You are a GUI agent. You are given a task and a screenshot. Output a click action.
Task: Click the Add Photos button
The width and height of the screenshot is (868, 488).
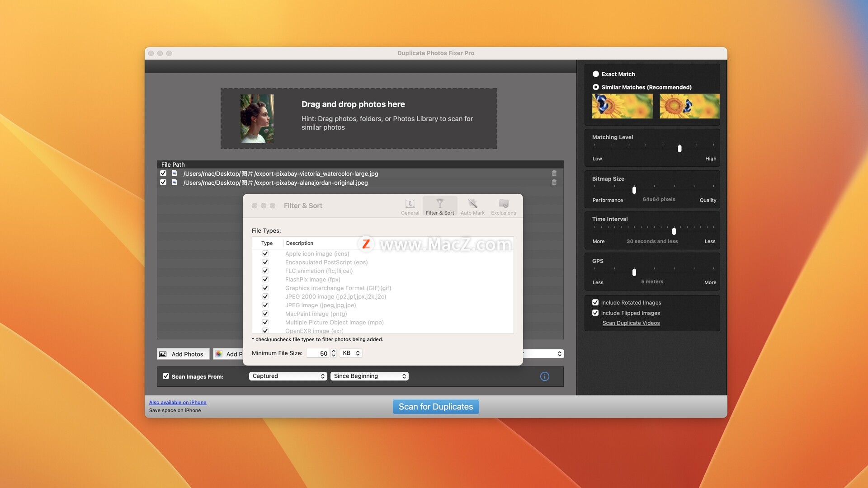183,354
